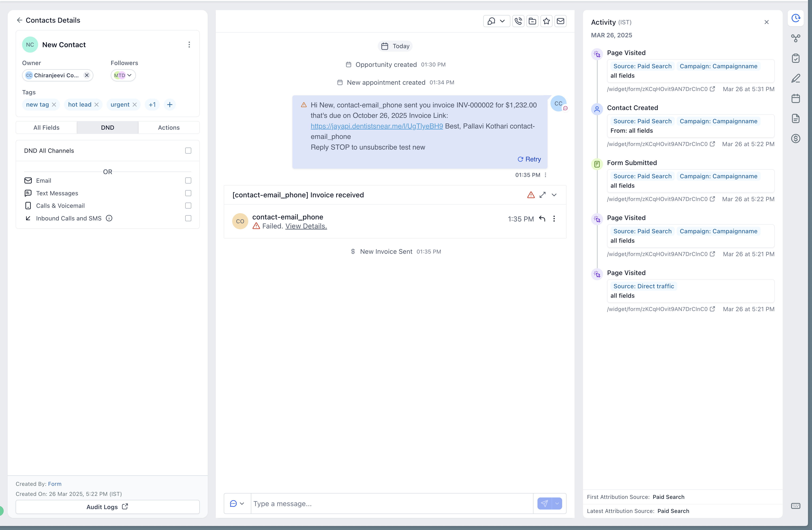Collapse the Invoice received email thread chevron
Screen dimensions: 812x530
click(x=554, y=195)
